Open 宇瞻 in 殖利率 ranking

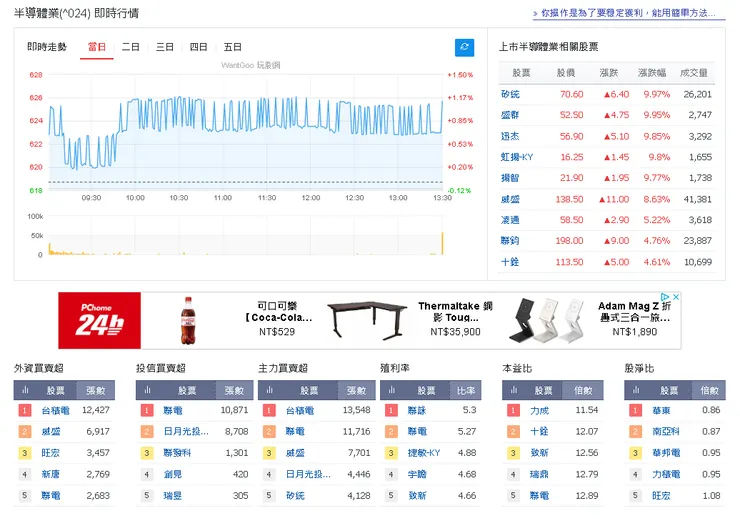pos(417,474)
